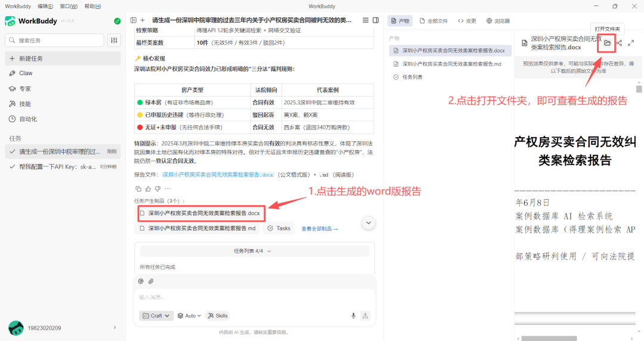This screenshot has height=341, width=644.
Task: Click table cell 西乡案（退回340万购房款）
Action: (x=327, y=128)
